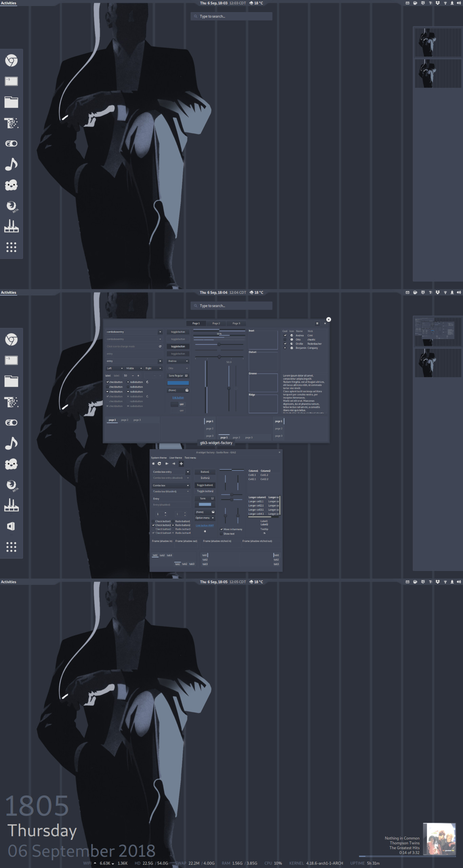The image size is (463, 868).
Task: Click file icon beside '(None)' in Gtk2 window
Action: (213, 512)
